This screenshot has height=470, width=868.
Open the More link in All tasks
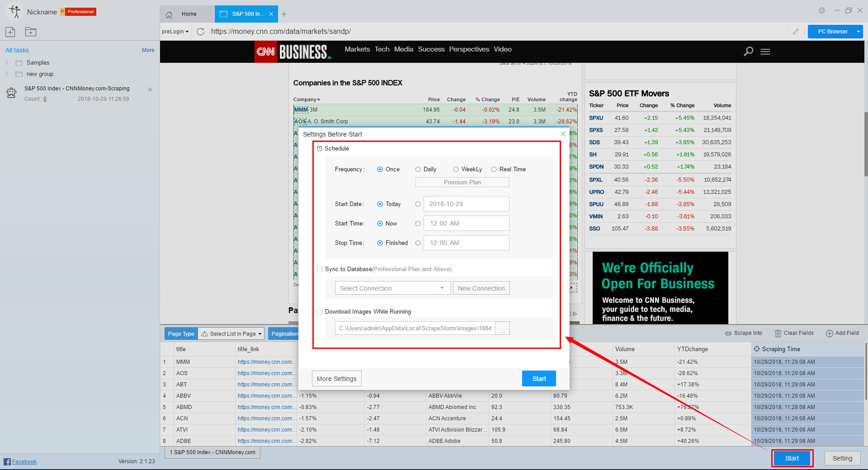[148, 50]
